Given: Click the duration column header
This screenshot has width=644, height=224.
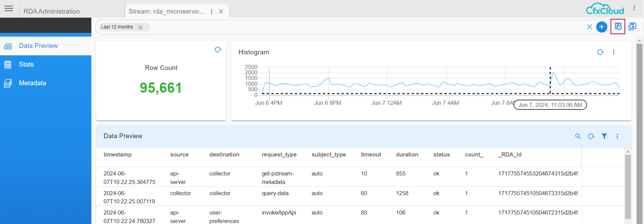Looking at the screenshot, I should click(x=407, y=155).
